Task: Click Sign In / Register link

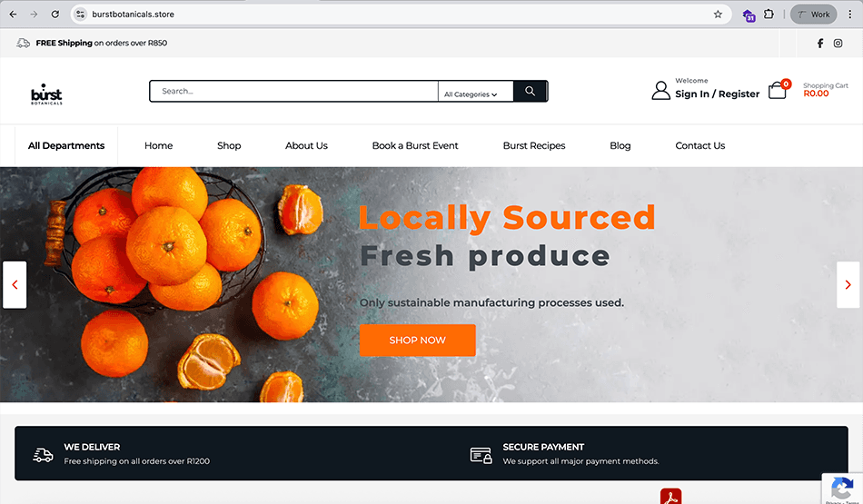Action: 717,94
